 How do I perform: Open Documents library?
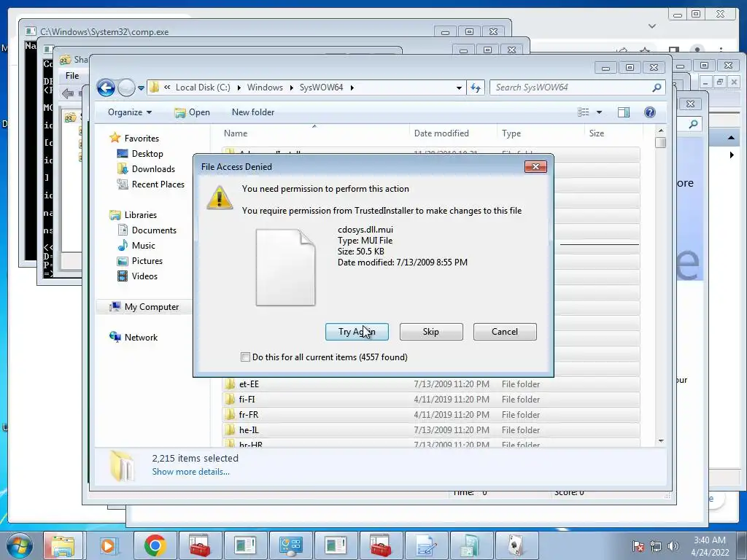(154, 230)
